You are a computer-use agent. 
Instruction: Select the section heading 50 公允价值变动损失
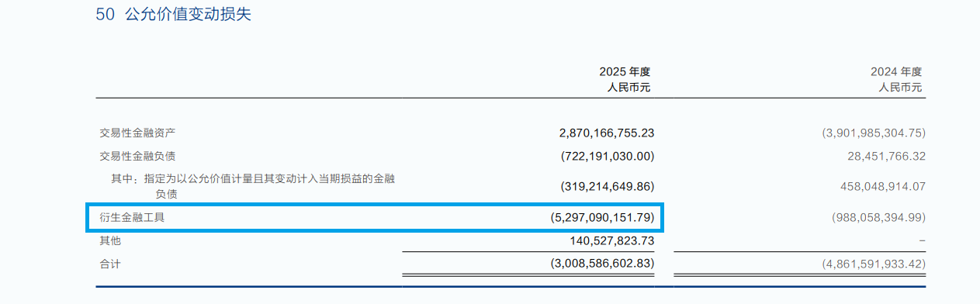(173, 14)
